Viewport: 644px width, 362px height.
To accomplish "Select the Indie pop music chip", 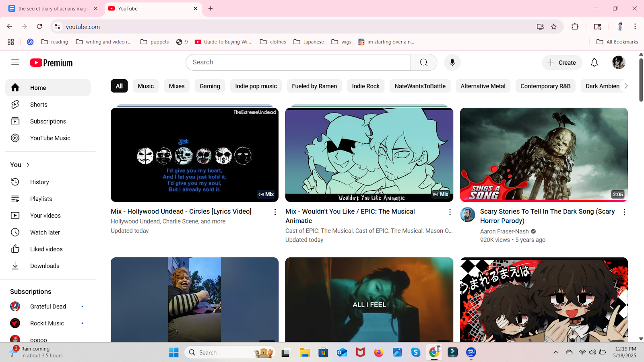I will pos(256,86).
